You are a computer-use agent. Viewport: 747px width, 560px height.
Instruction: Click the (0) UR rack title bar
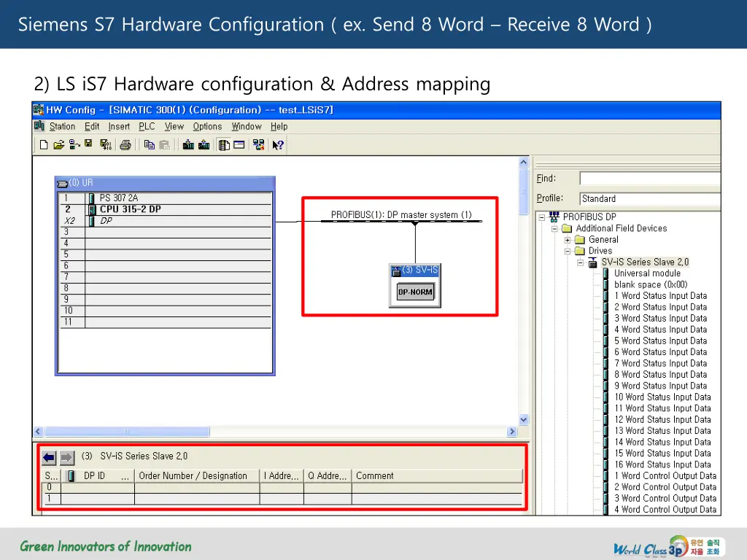point(165,183)
